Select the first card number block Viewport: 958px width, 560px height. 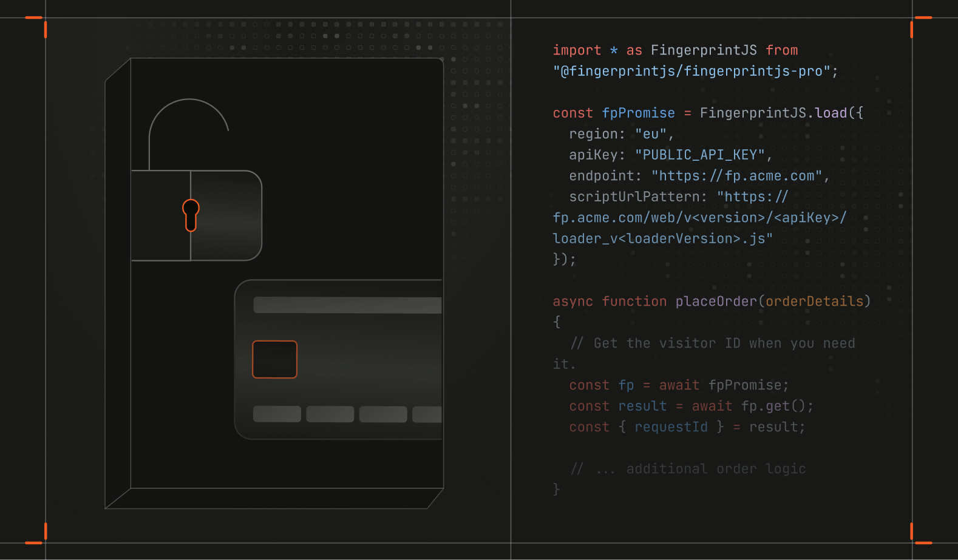coord(277,414)
